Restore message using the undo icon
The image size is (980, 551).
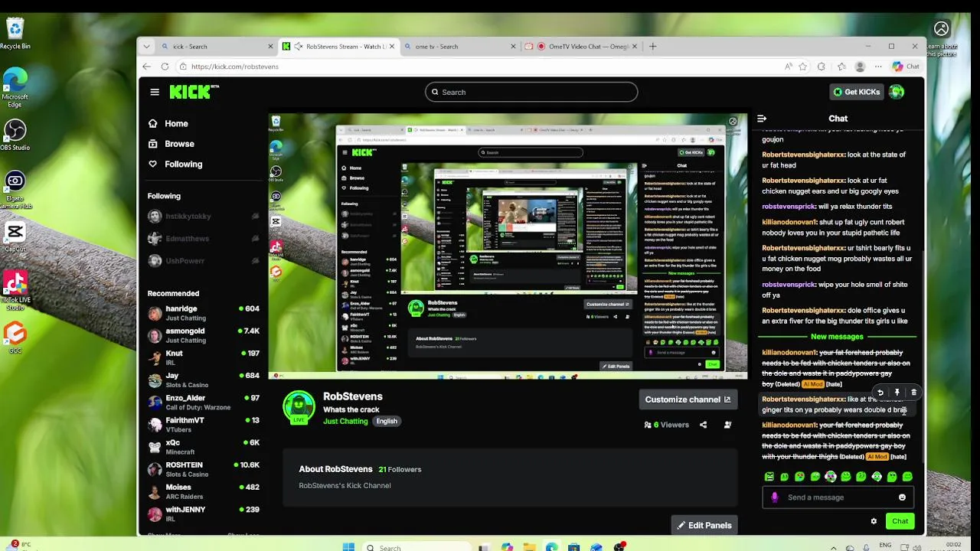pos(880,393)
